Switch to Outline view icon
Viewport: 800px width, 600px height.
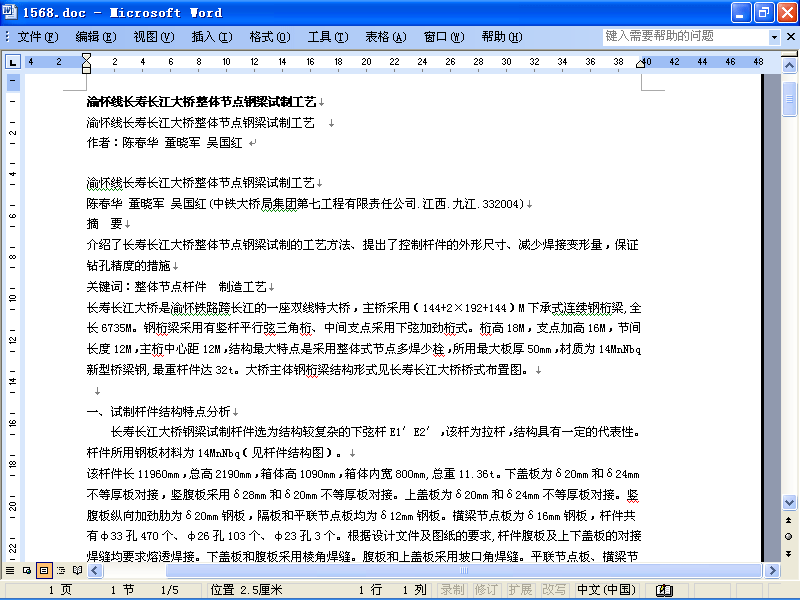[x=61, y=570]
